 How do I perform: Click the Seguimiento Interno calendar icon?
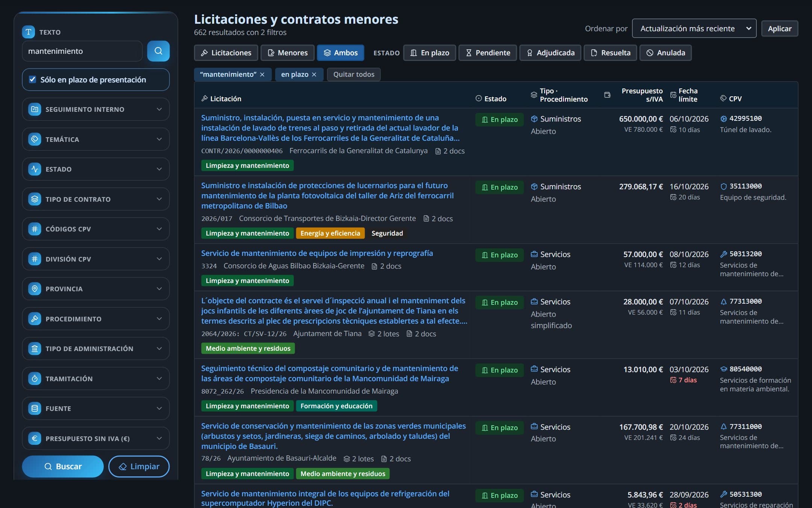(x=35, y=109)
